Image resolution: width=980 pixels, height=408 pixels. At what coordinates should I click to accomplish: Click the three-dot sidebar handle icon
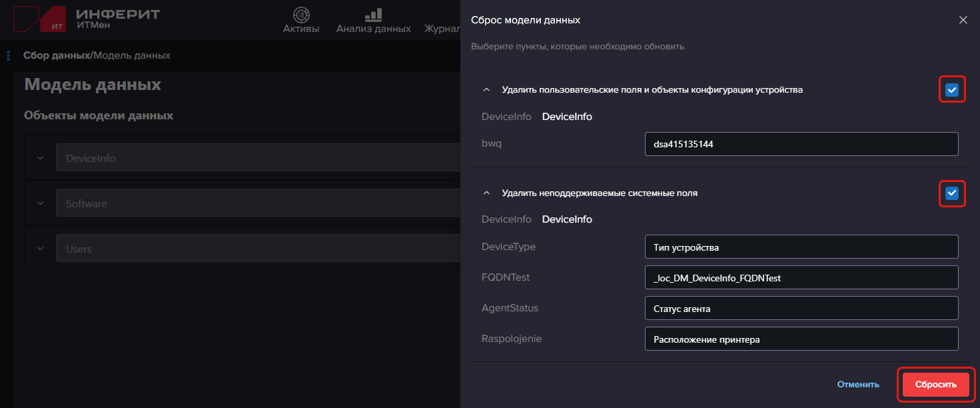8,55
